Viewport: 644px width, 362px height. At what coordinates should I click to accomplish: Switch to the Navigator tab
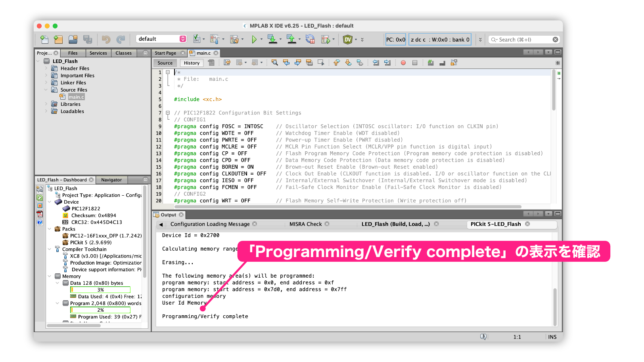coord(111,180)
